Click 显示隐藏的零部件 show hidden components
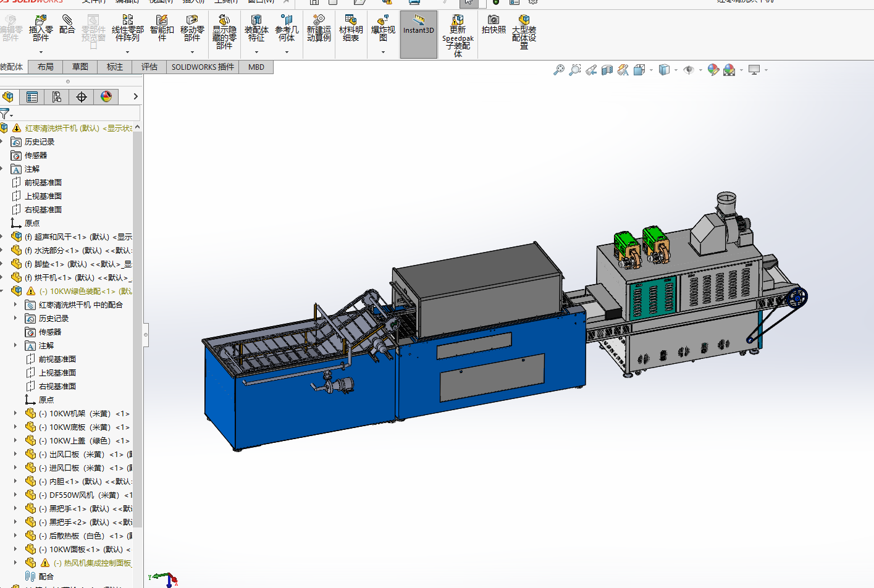The height and width of the screenshot is (588, 874). (224, 33)
